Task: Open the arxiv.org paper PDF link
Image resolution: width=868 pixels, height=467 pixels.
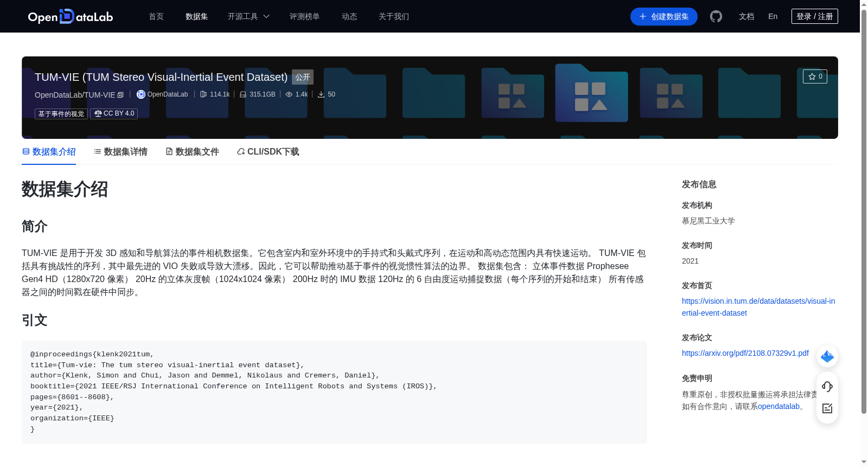Action: [745, 353]
